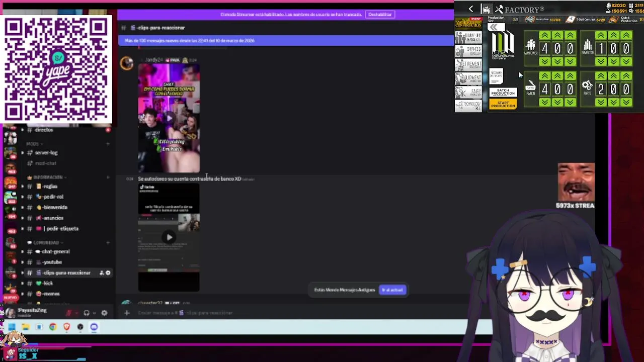Viewport: 644px width, 362px height.
Task: Collapse the INFORMACIÓN category
Action: tap(48, 177)
